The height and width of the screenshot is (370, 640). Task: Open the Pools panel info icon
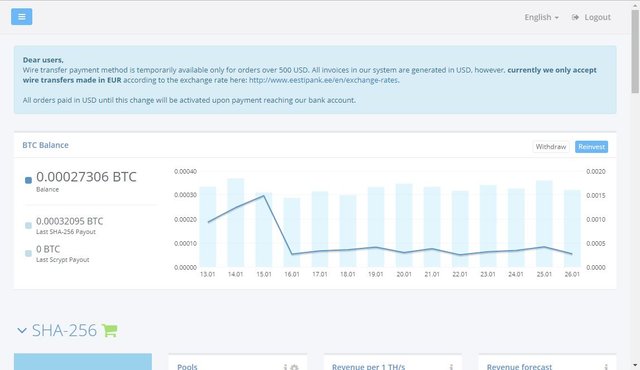tap(285, 367)
